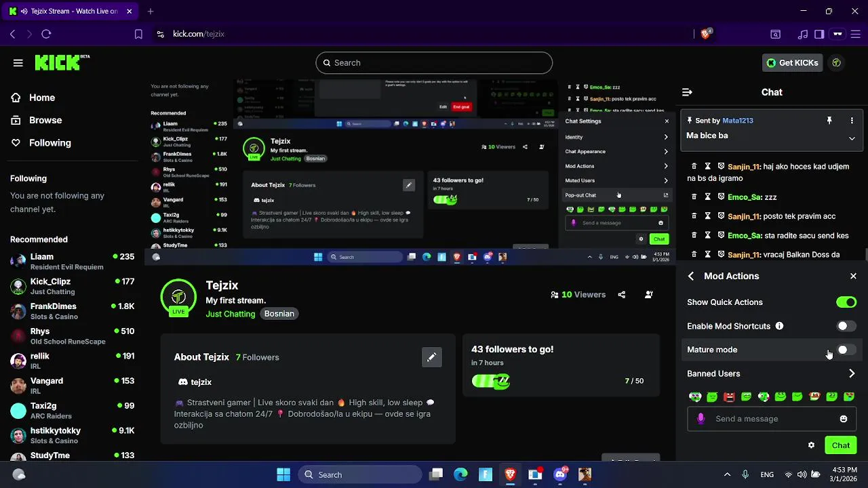Click the KICK logo
This screenshot has width=868, height=488.
pyautogui.click(x=62, y=62)
